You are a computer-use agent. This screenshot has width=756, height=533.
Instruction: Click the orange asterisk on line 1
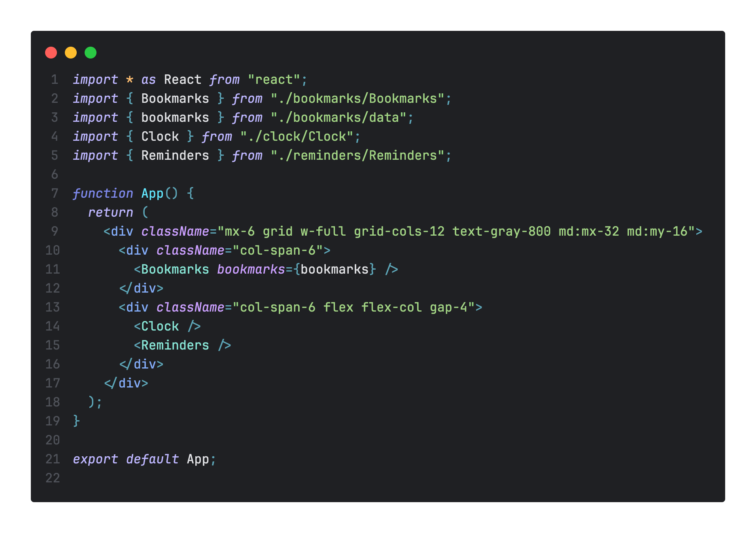(130, 79)
